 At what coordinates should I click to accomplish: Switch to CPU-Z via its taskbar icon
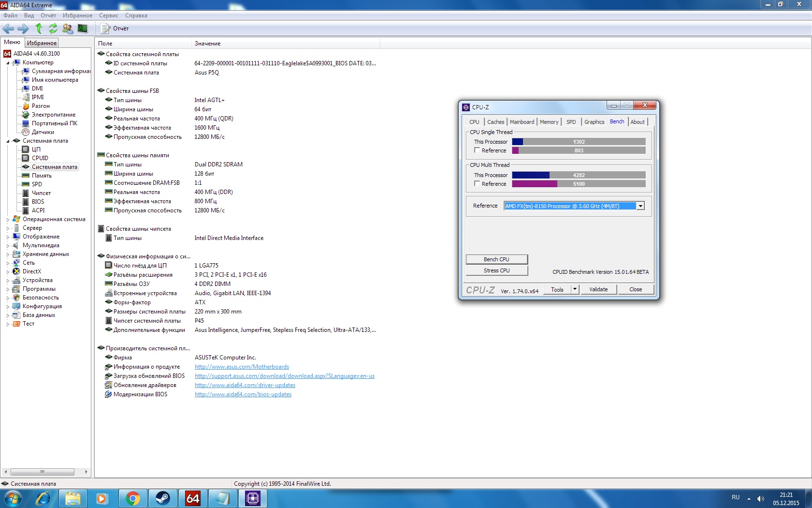click(x=252, y=498)
